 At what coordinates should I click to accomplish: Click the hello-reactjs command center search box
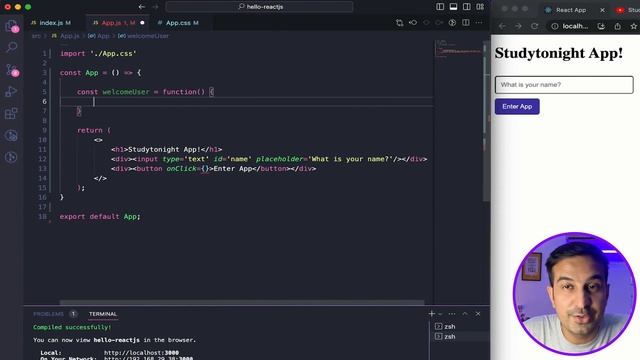tap(260, 7)
